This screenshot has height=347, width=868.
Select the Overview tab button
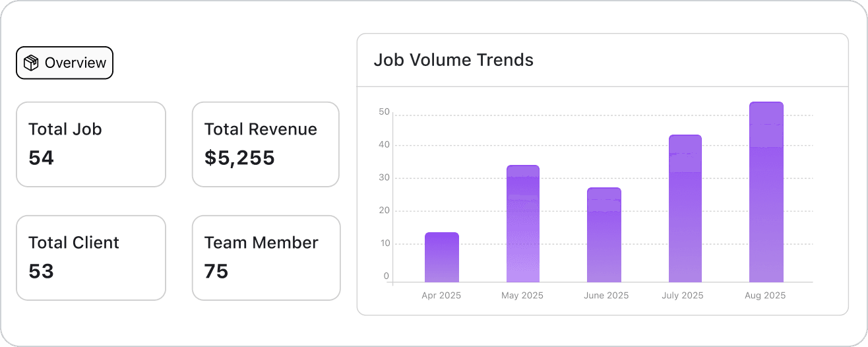click(x=65, y=63)
